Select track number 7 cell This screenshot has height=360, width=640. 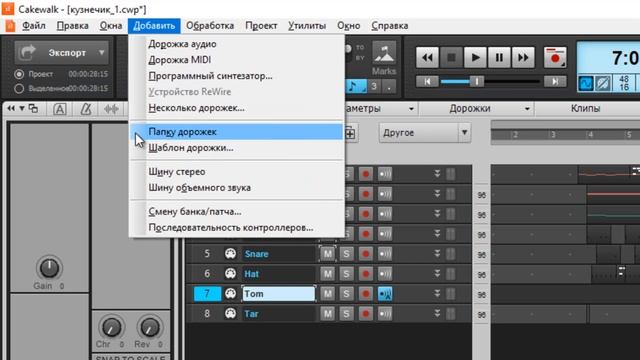207,294
